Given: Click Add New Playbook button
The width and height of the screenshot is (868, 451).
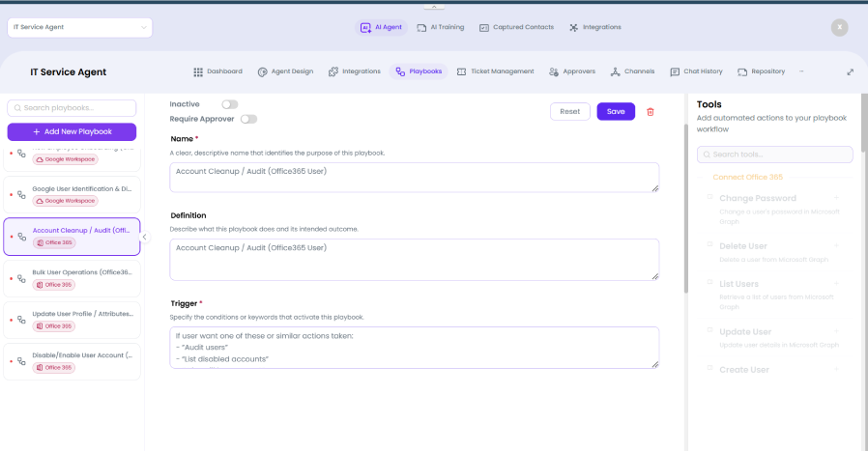Looking at the screenshot, I should click(72, 131).
